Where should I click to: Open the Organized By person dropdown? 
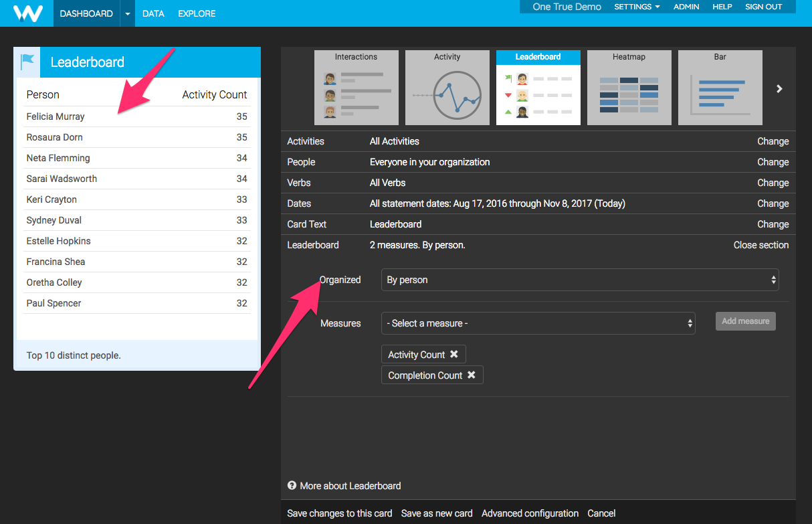(x=579, y=280)
